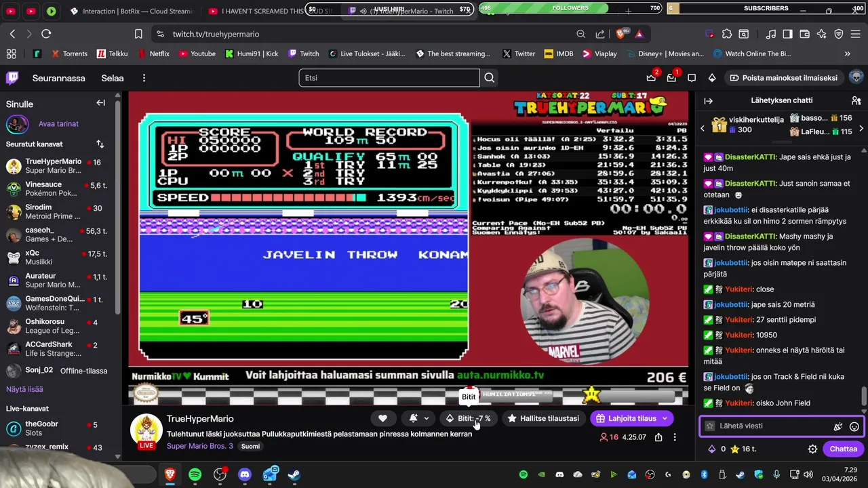Screen dimensions: 868x488
Task: Open the emote picker in chat
Action: click(x=854, y=426)
